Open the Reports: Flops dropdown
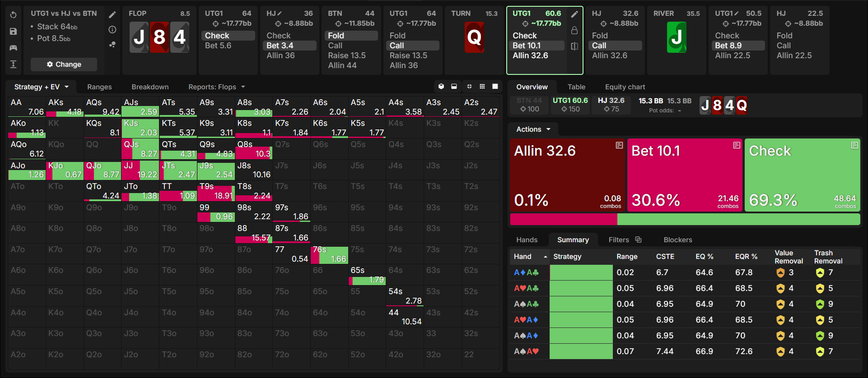 [217, 87]
